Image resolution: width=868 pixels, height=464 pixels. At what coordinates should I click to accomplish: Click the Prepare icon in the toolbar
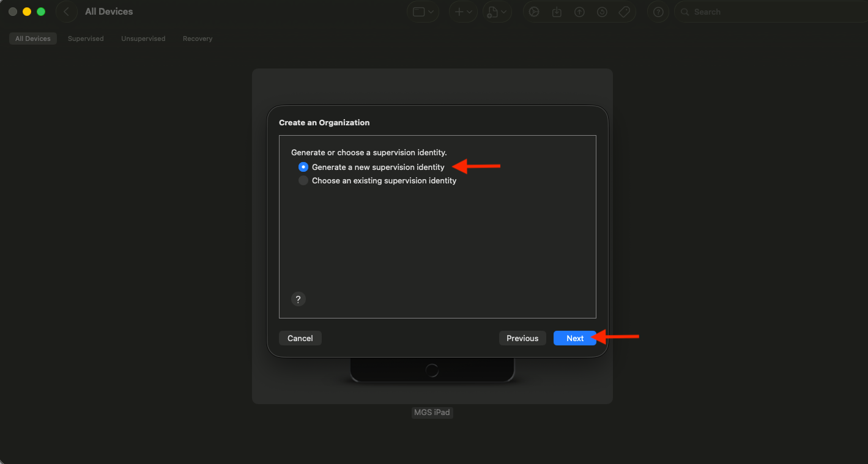pyautogui.click(x=534, y=12)
